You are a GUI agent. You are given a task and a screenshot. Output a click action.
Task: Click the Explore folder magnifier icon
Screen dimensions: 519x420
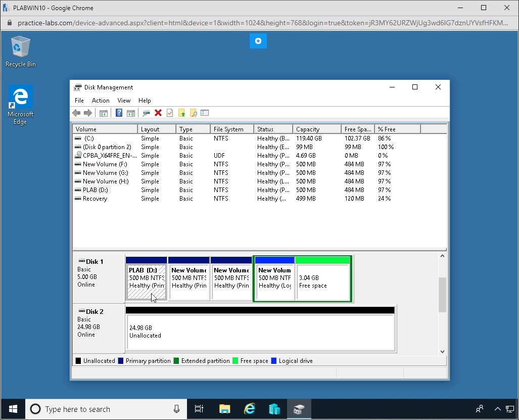pyautogui.click(x=194, y=113)
